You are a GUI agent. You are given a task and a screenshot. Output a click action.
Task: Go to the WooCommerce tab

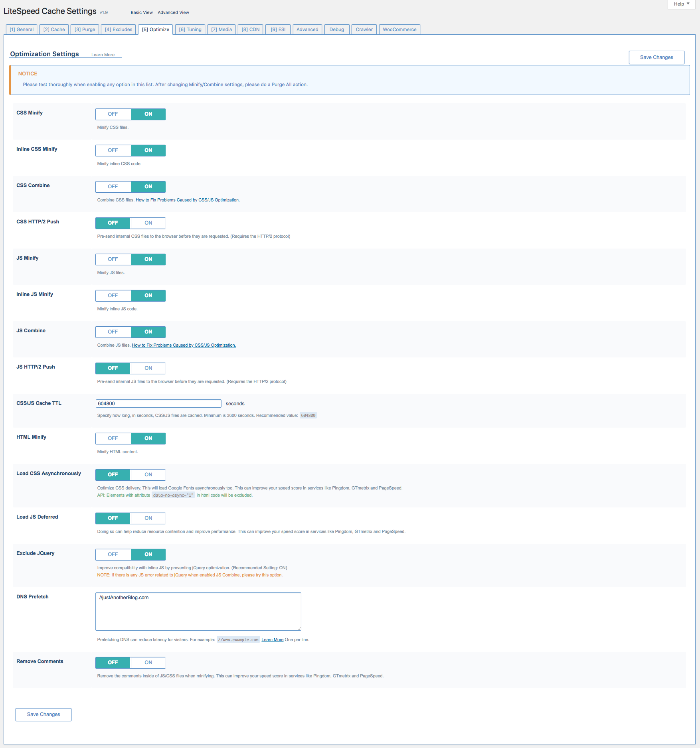[399, 30]
